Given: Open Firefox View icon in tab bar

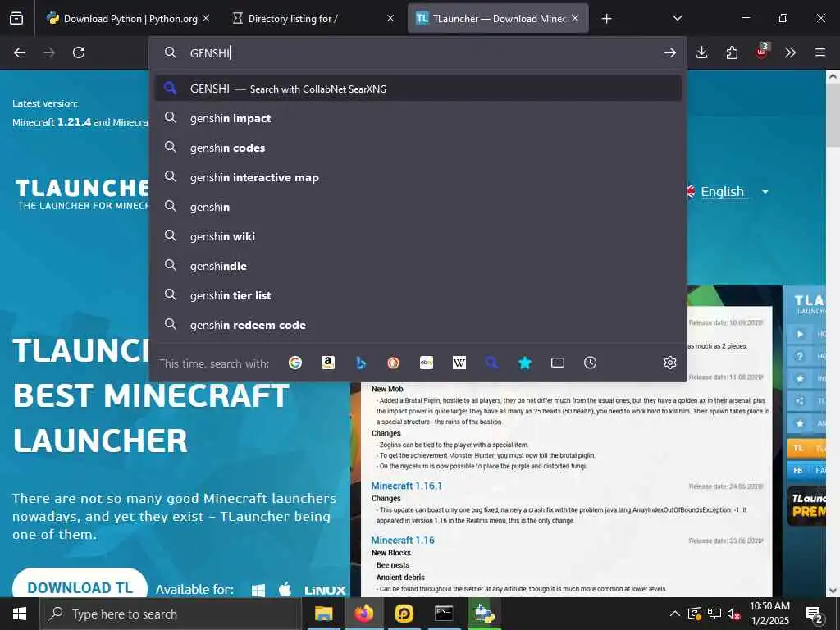Looking at the screenshot, I should 16,18.
